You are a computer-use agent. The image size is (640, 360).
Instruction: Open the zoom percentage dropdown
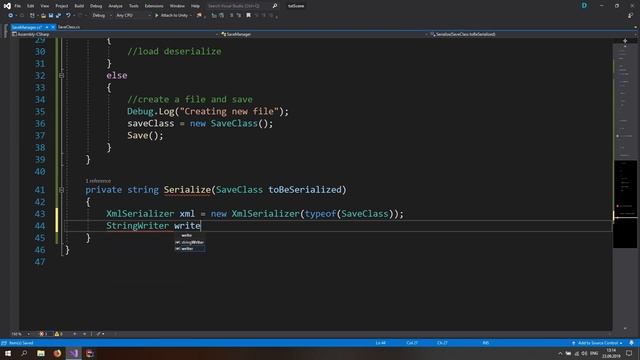pos(20,334)
